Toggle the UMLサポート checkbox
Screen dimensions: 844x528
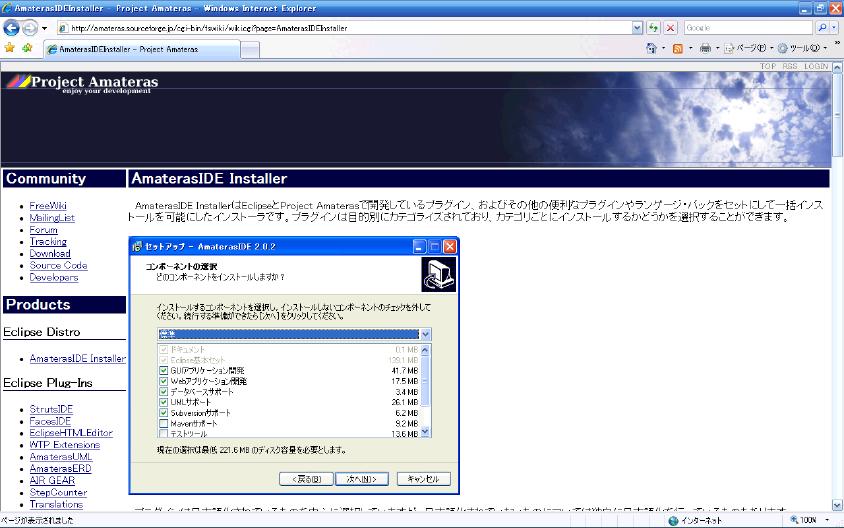(x=164, y=402)
